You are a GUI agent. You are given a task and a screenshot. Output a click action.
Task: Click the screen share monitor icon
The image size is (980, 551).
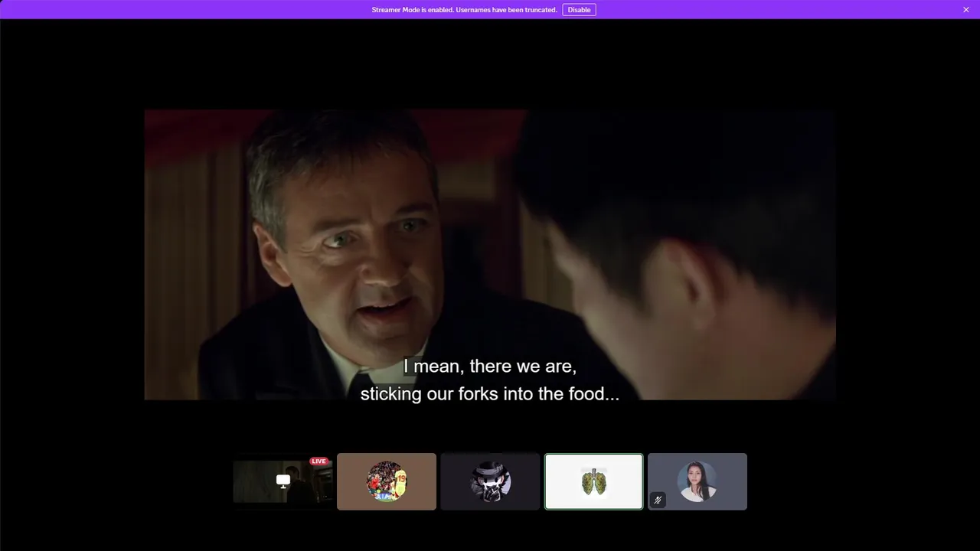point(283,481)
